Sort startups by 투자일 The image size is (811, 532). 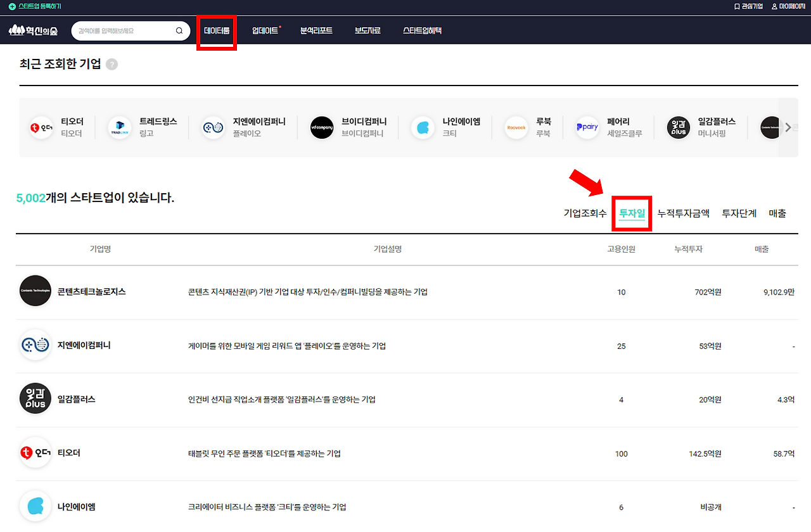[x=632, y=213]
